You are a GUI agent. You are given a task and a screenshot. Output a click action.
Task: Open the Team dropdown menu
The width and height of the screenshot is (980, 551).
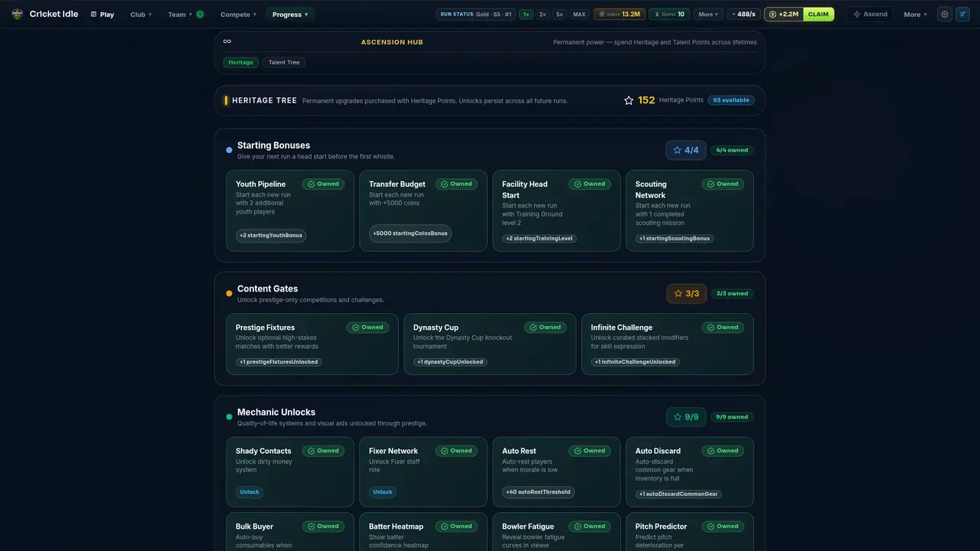pos(186,14)
